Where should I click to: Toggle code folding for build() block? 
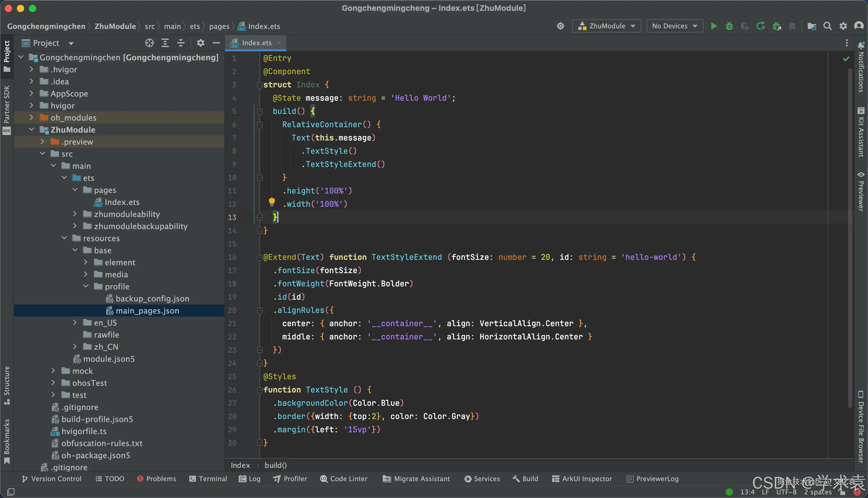(259, 112)
